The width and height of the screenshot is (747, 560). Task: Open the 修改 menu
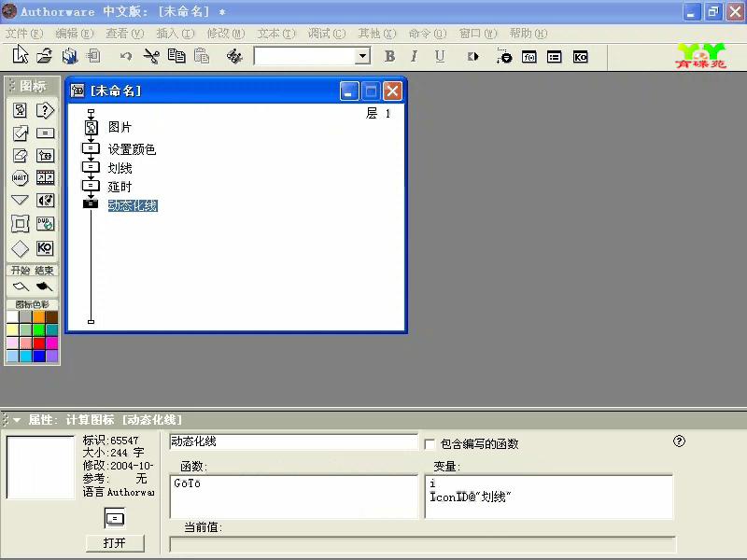(x=226, y=34)
